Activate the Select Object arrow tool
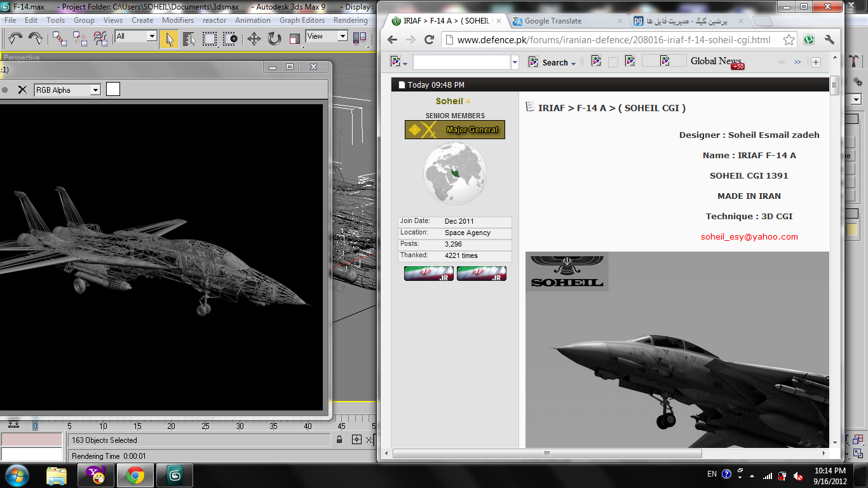This screenshot has width=868, height=488. 168,39
